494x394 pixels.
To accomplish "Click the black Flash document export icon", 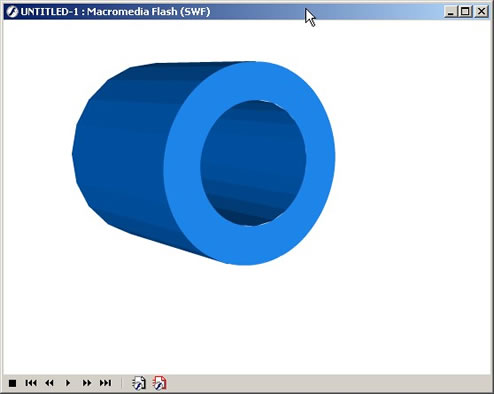I will tap(139, 383).
